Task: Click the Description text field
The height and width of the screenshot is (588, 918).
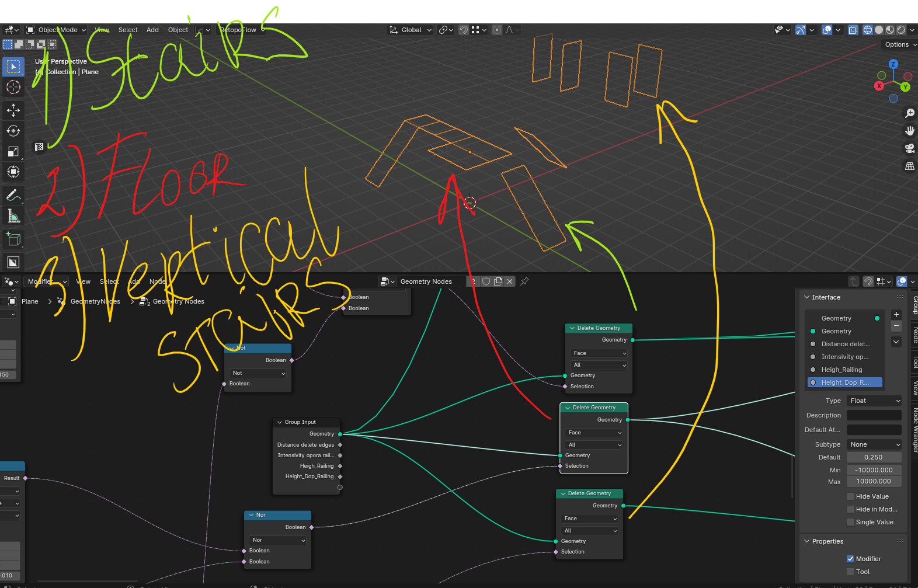Action: (874, 415)
